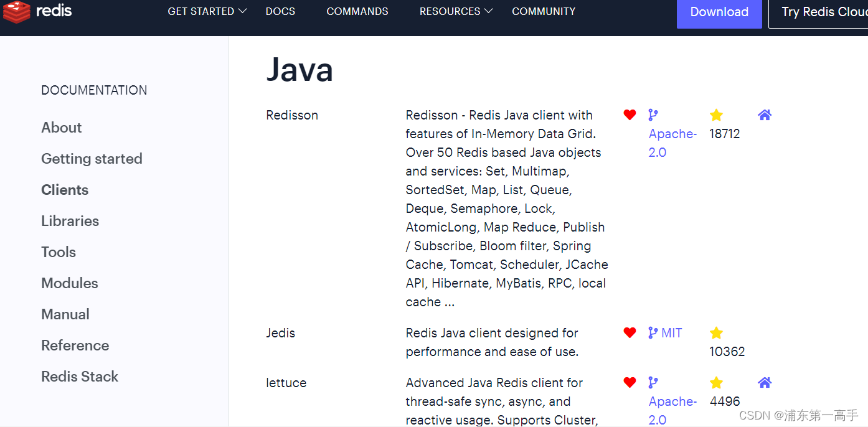Open Tools in documentation sidebar

[59, 252]
